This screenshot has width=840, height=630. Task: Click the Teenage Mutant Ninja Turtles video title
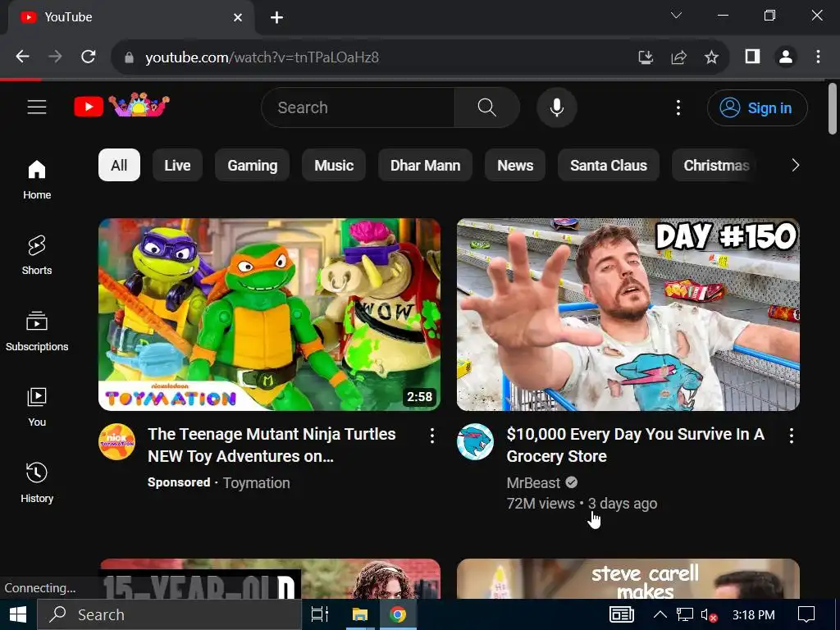pos(272,445)
